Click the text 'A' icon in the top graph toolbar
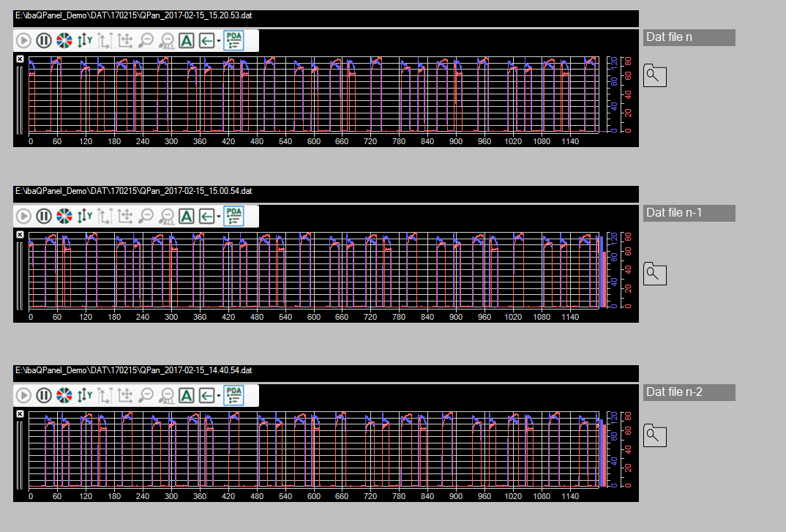The height and width of the screenshot is (532, 786). pos(187,41)
